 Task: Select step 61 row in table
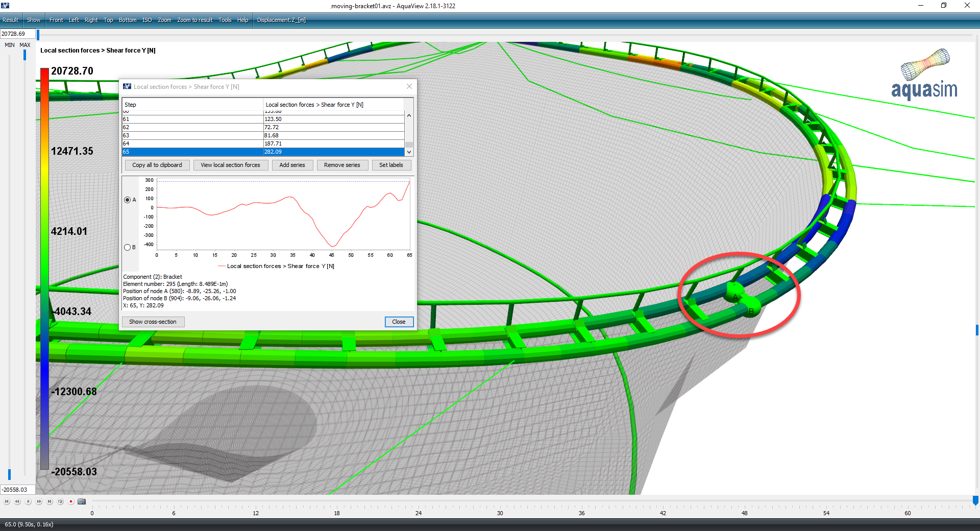[263, 119]
